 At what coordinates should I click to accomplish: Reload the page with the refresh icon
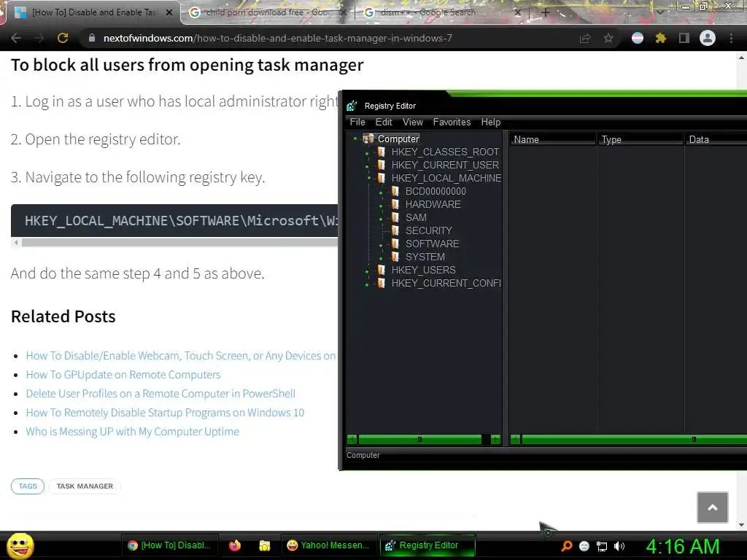[63, 38]
